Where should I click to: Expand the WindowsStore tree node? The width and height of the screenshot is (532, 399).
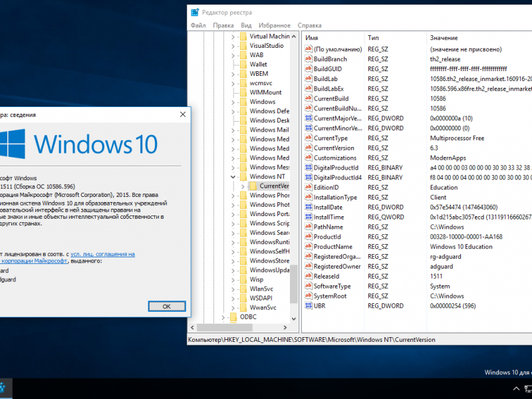[233, 261]
